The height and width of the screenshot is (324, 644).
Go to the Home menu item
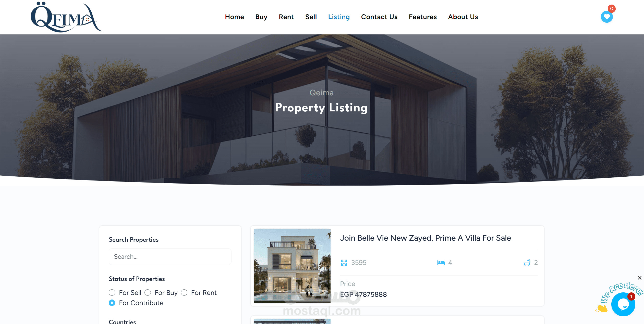[234, 17]
